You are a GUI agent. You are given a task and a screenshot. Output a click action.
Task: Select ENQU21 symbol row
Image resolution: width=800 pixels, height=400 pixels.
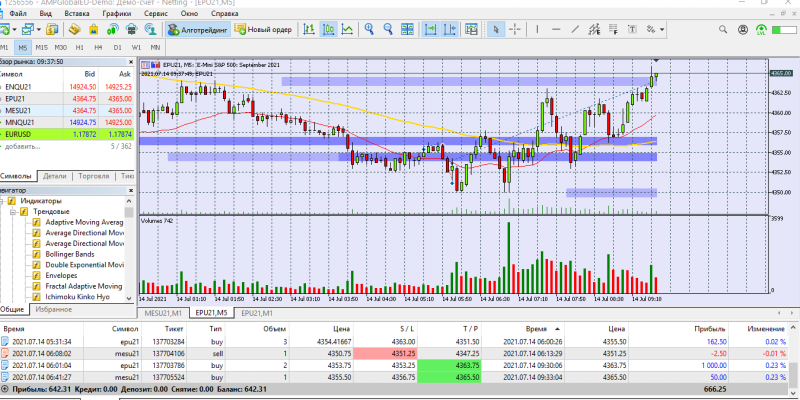tap(67, 87)
